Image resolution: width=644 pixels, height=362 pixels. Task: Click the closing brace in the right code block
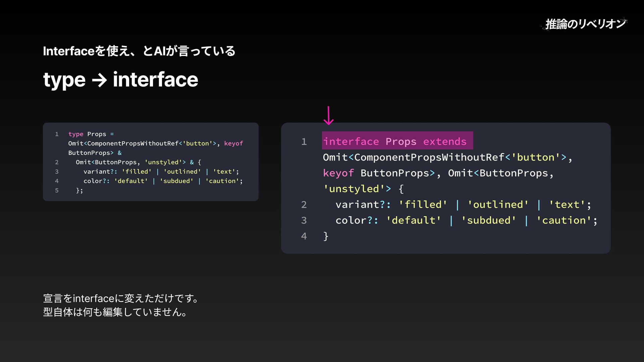326,236
